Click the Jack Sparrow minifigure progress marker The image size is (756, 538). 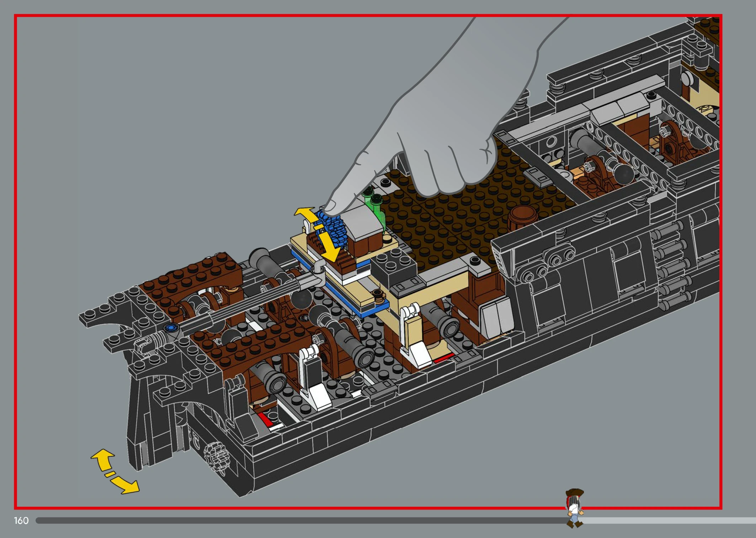[x=574, y=508]
